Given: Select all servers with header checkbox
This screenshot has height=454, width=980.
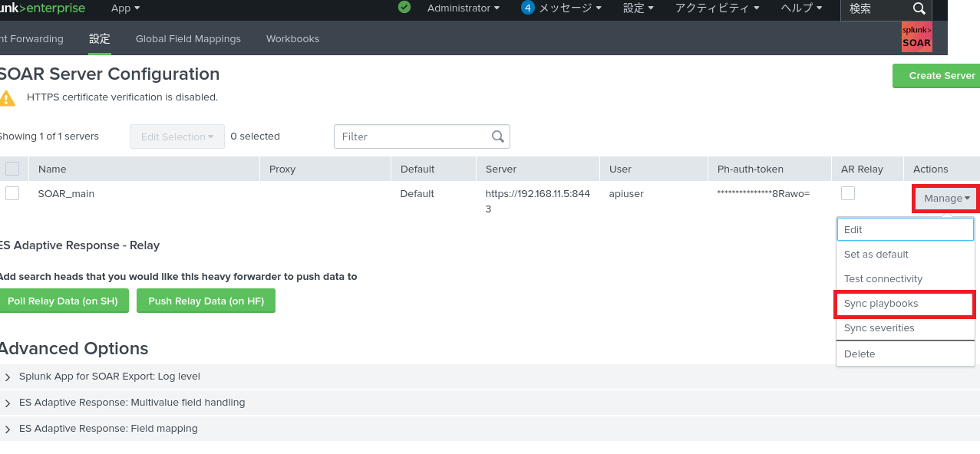Looking at the screenshot, I should [12, 169].
